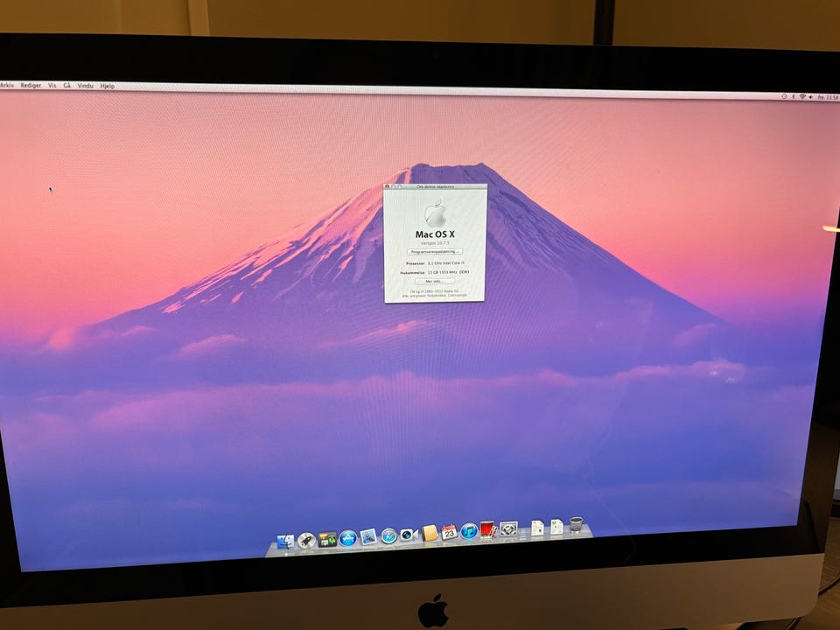Open iCal calendar showing 23

[449, 532]
